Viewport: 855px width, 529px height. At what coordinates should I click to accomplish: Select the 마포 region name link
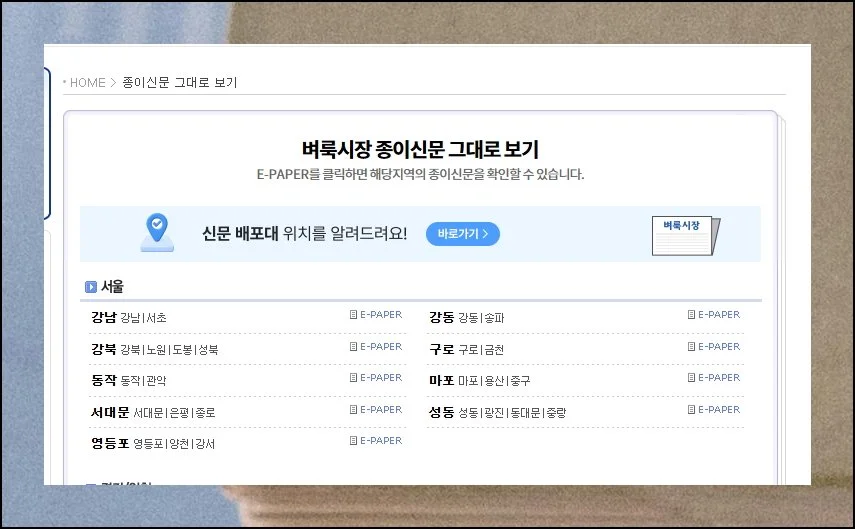tap(441, 381)
